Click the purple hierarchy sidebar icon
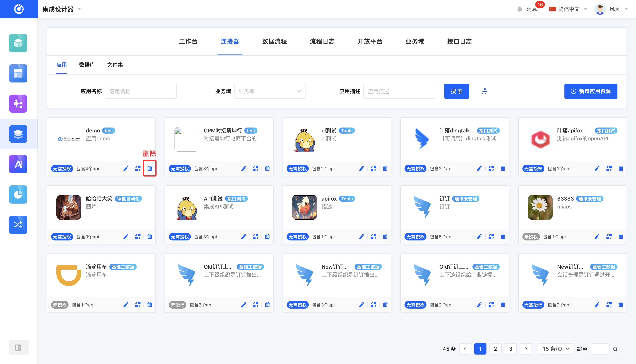Viewport: 636px width, 364px height. click(18, 103)
